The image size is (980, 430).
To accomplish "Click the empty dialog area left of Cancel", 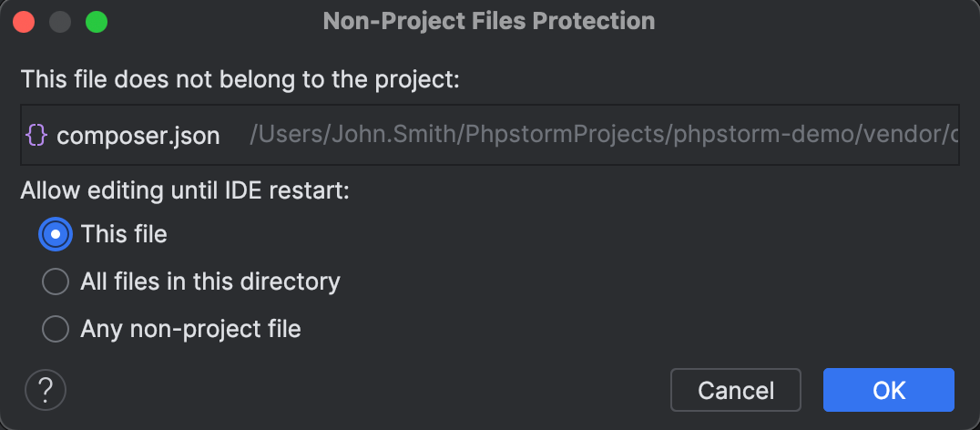I will (364, 390).
